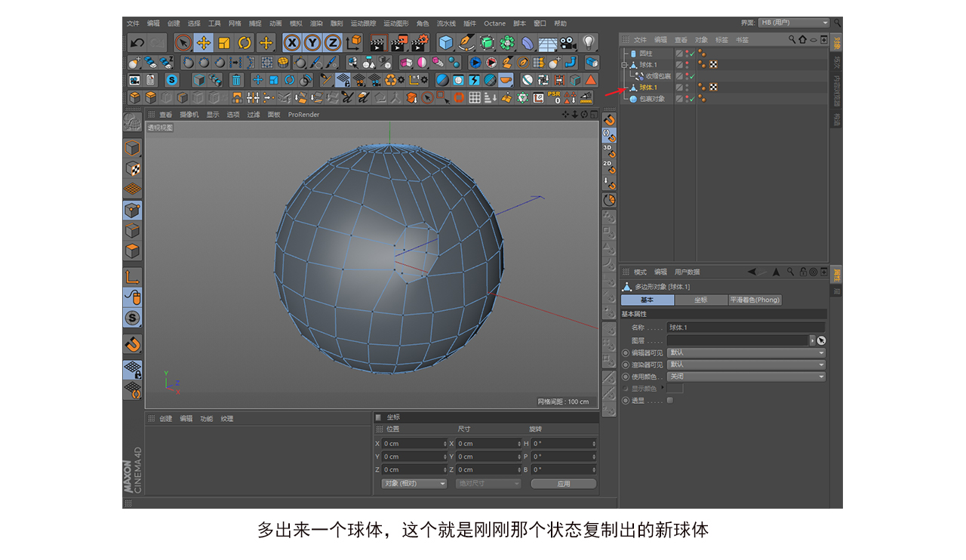Open the 编辑器可见 dropdown
Viewport: 966px width, 560px height.
746,352
